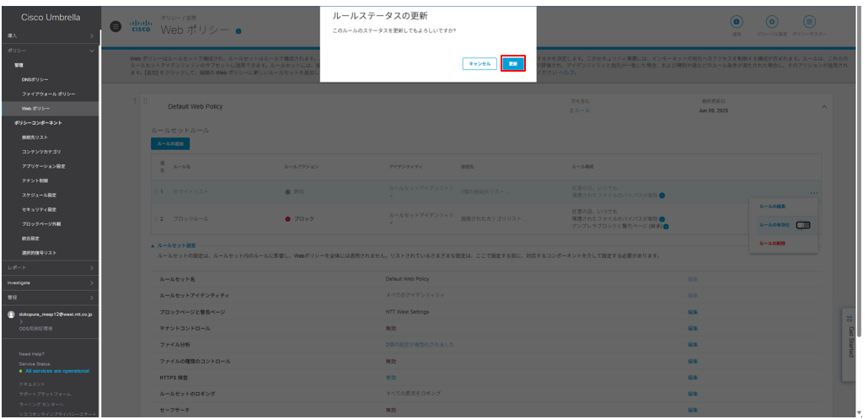The width and height of the screenshot is (868, 419).
Task: Click the grey 許可 action status icon
Action: coord(287,191)
